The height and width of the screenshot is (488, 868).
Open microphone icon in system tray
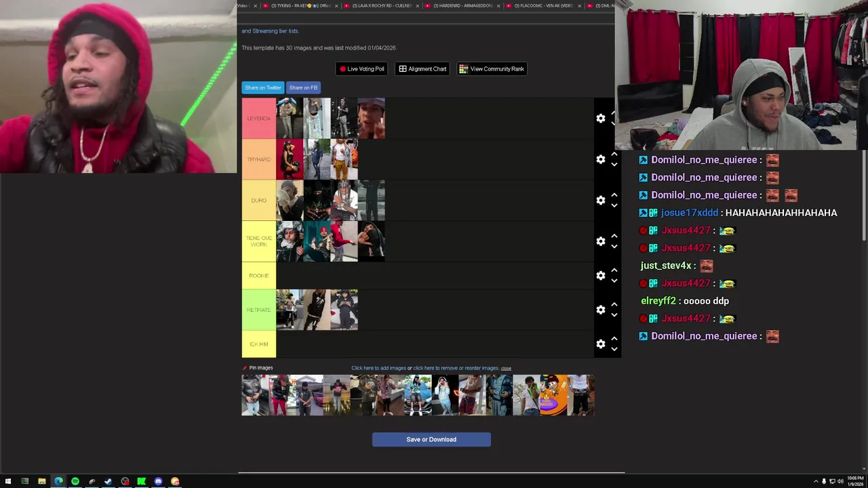tap(824, 481)
